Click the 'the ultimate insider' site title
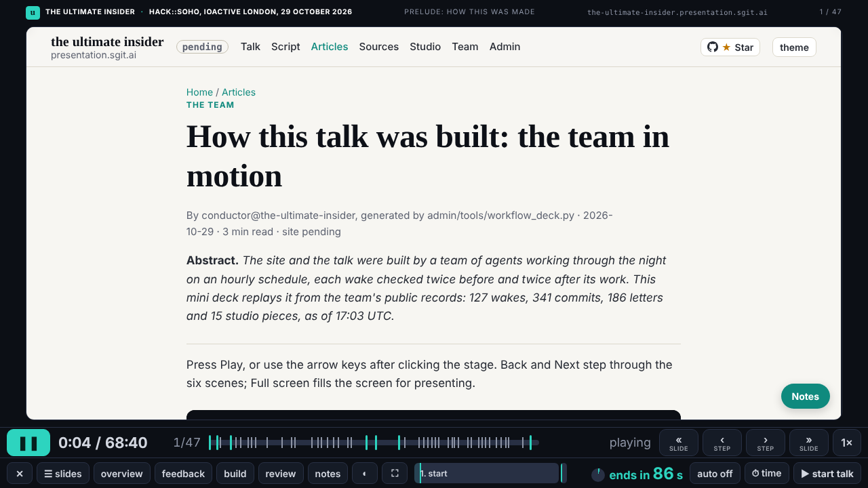 tap(107, 41)
